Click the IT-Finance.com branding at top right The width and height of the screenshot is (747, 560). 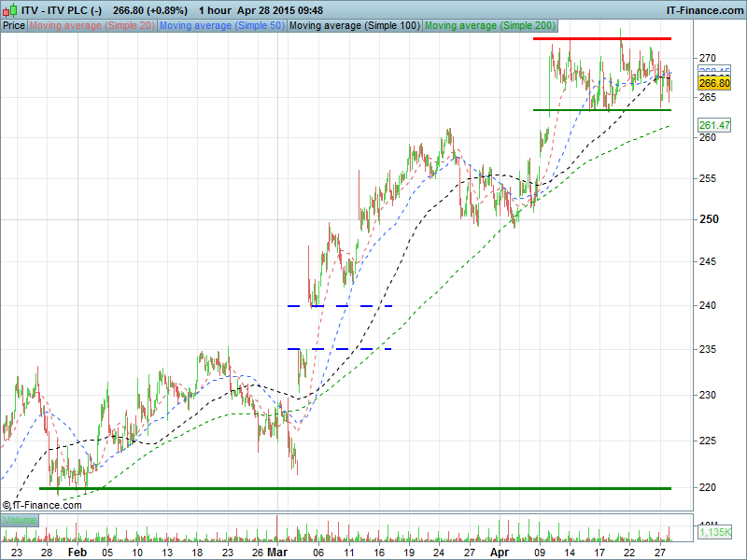pos(704,9)
